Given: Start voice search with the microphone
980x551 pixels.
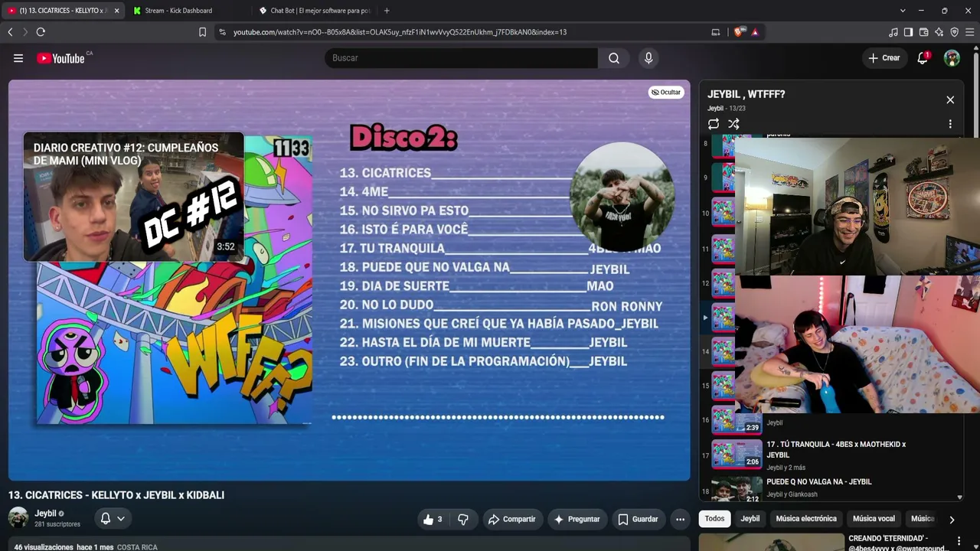Looking at the screenshot, I should pyautogui.click(x=648, y=58).
